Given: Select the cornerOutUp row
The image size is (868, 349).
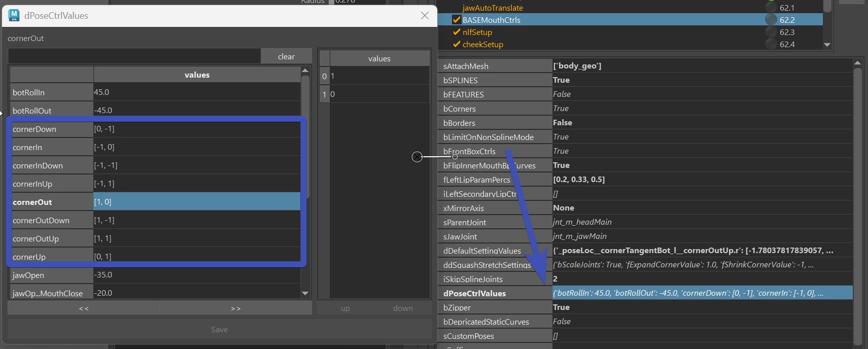Looking at the screenshot, I should point(155,238).
